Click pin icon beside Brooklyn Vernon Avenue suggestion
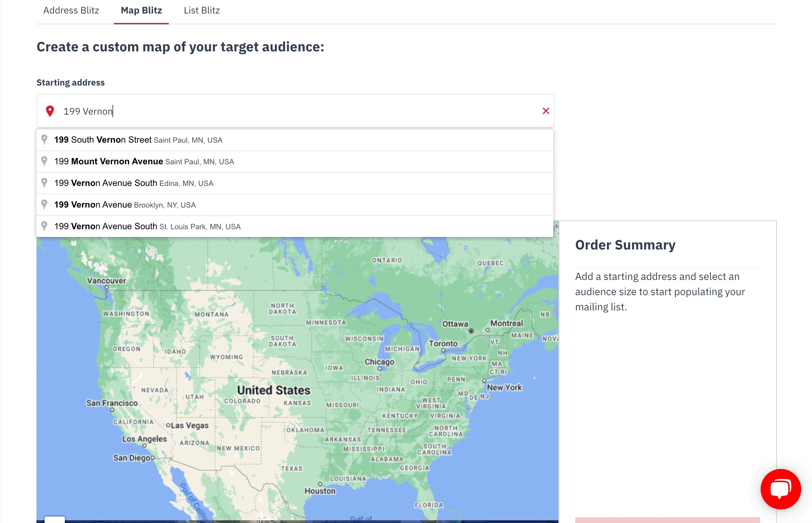This screenshot has height=523, width=812. click(x=45, y=205)
